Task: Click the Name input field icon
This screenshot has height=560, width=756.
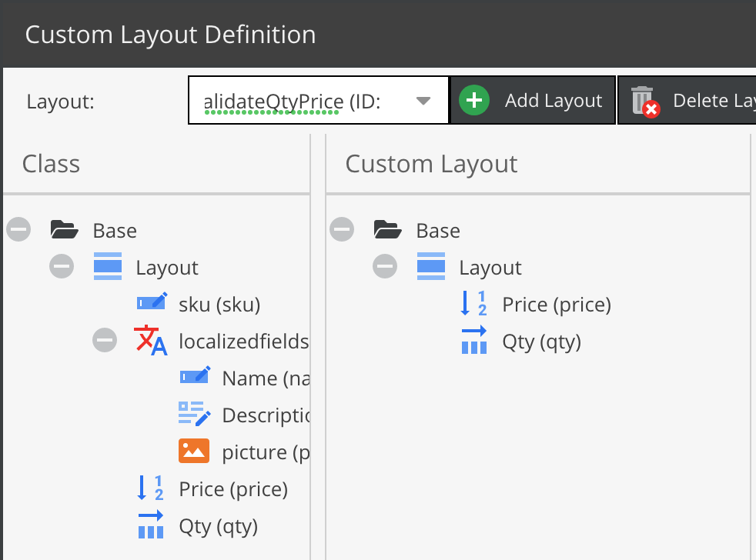Action: point(194,378)
